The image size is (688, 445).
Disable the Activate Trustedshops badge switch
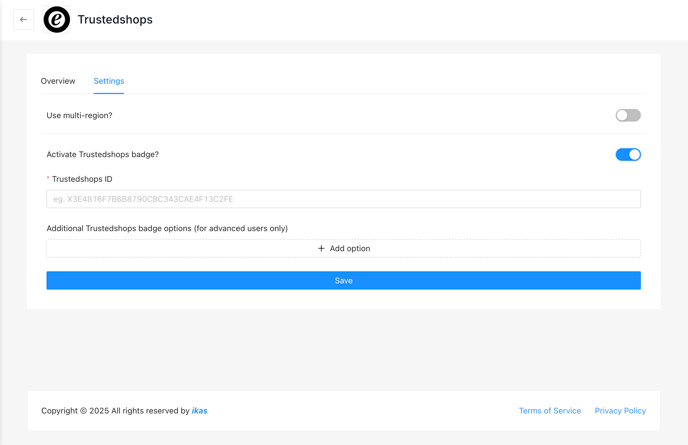[628, 154]
